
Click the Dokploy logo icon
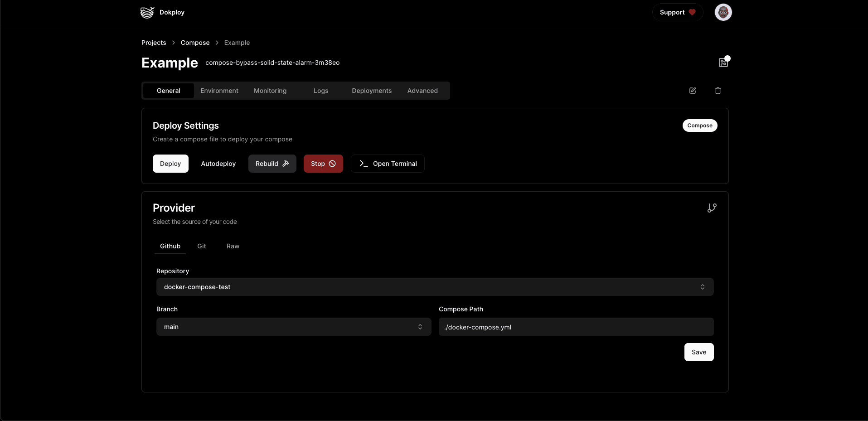147,12
